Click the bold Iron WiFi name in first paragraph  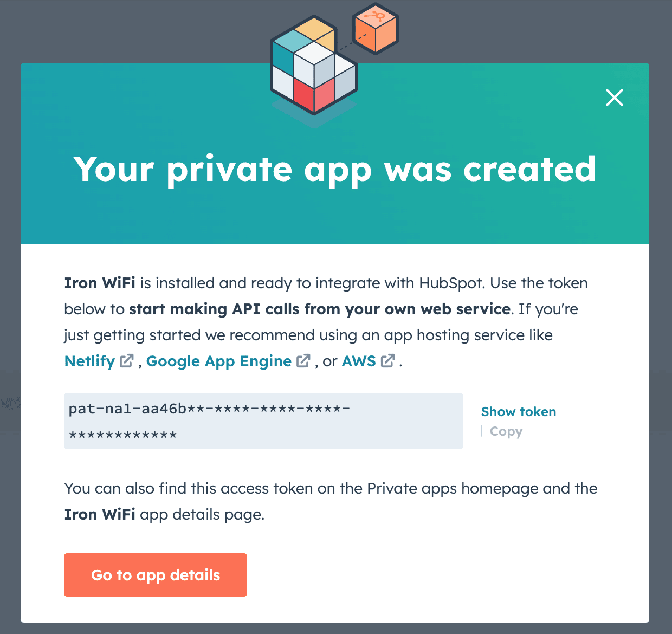(100, 283)
